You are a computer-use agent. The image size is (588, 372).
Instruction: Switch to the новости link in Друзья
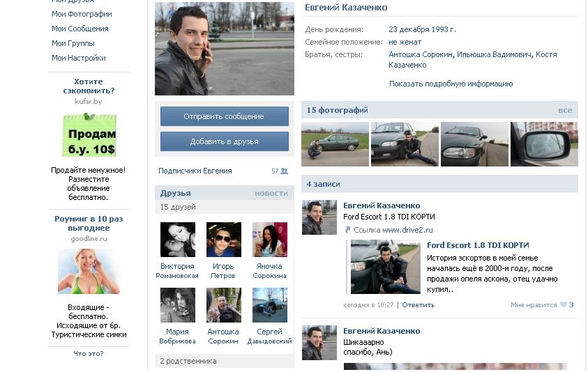coord(271,193)
